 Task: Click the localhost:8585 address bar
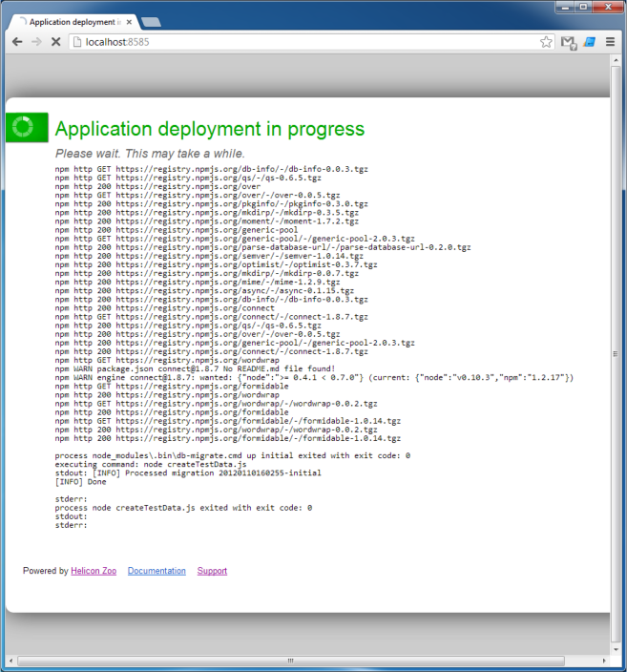pyautogui.click(x=305, y=42)
